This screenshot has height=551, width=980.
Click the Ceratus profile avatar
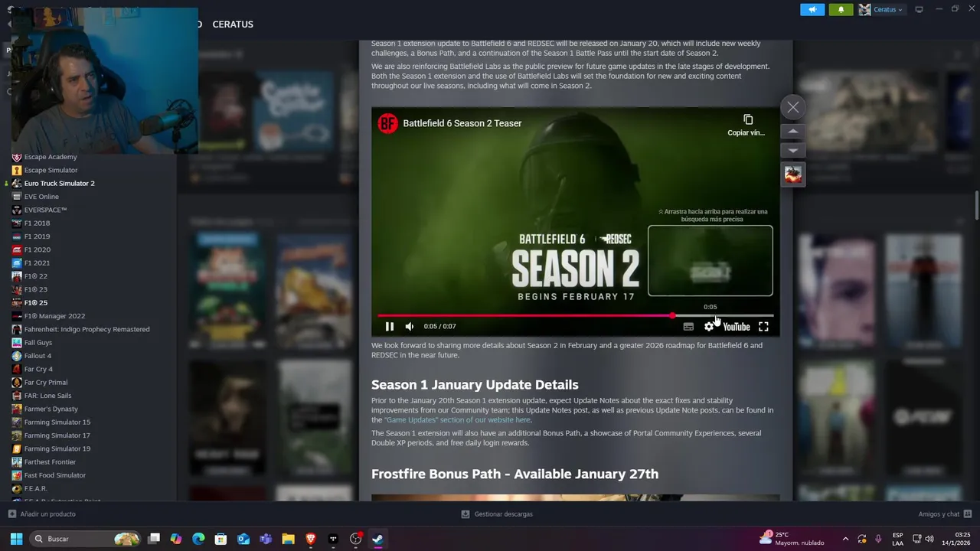(864, 9)
